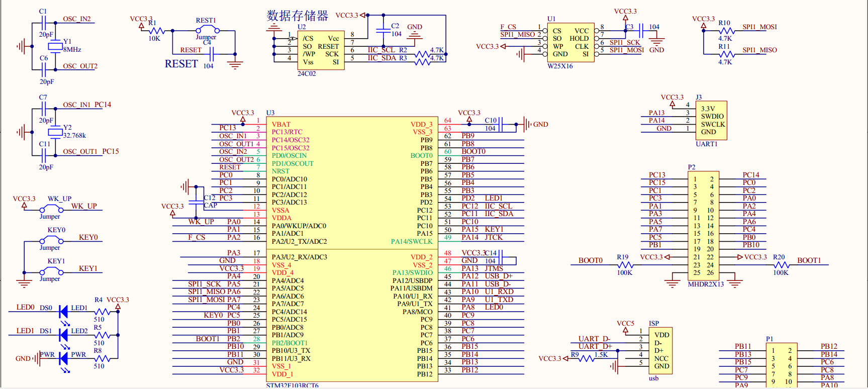
Task: Click the R11 4.7K resistor
Action: (726, 54)
